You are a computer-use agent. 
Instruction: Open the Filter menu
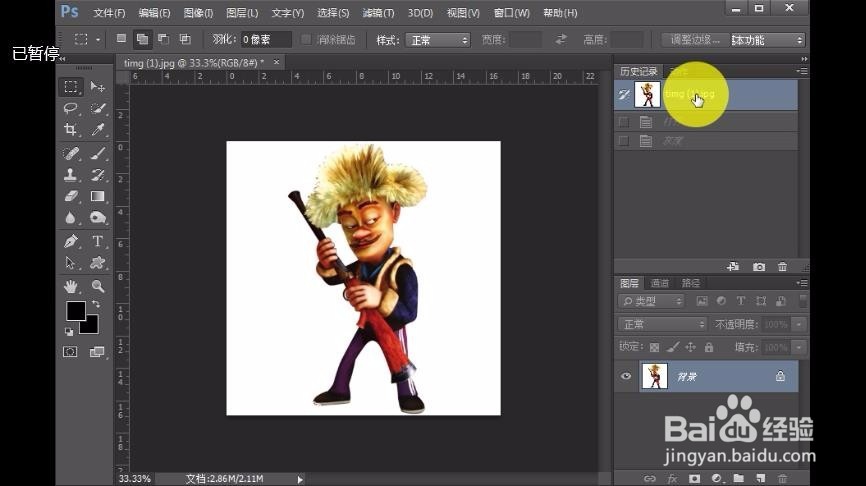(x=378, y=13)
